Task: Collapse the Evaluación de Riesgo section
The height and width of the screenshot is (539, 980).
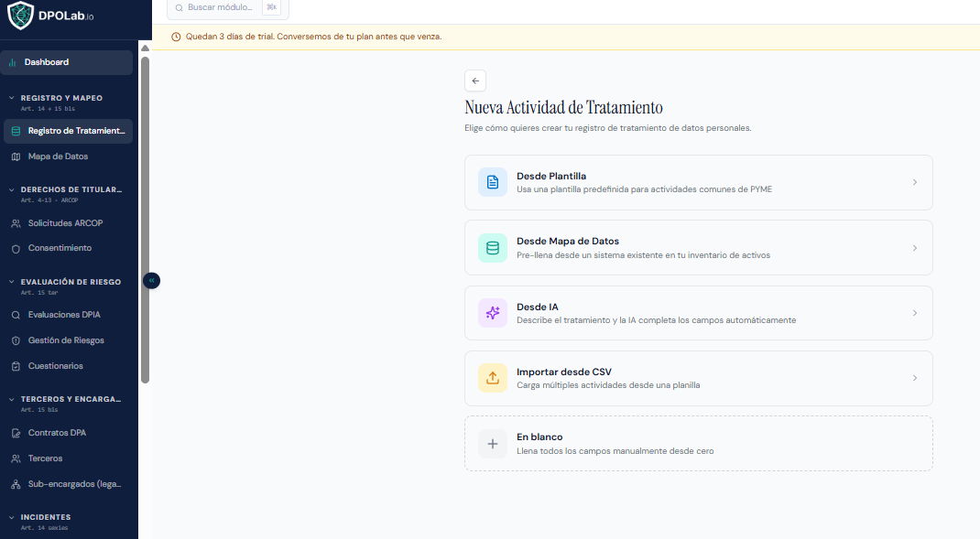Action: (11, 282)
